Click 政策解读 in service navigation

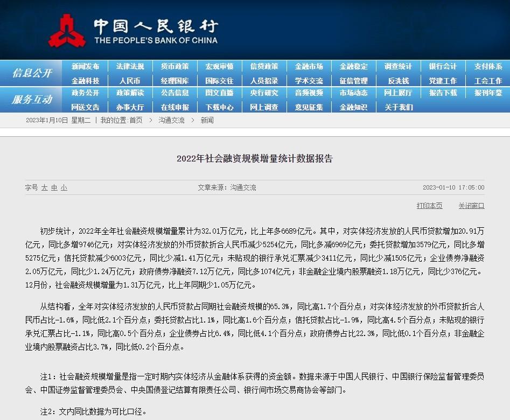tap(130, 93)
